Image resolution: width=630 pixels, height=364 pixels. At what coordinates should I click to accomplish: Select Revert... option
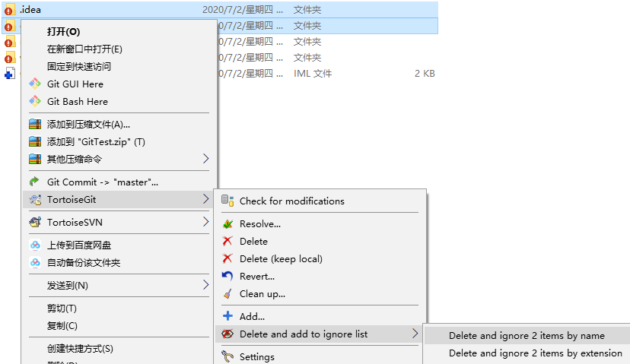click(257, 277)
